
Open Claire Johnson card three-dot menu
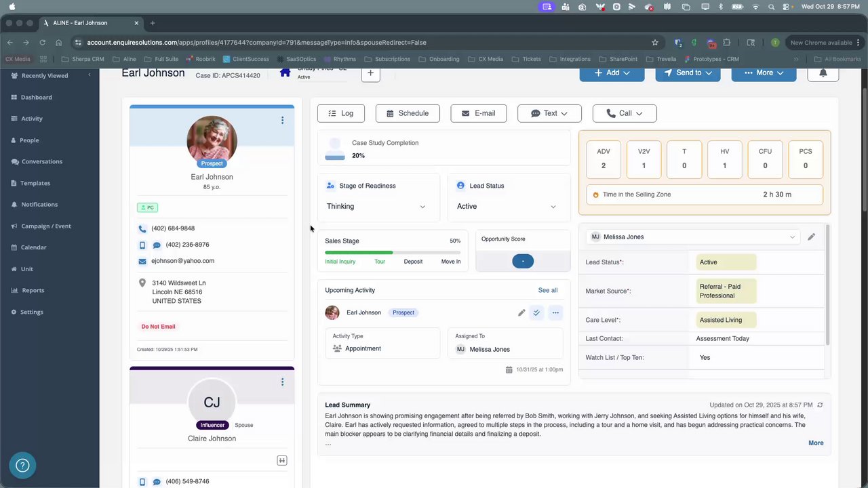click(x=282, y=382)
